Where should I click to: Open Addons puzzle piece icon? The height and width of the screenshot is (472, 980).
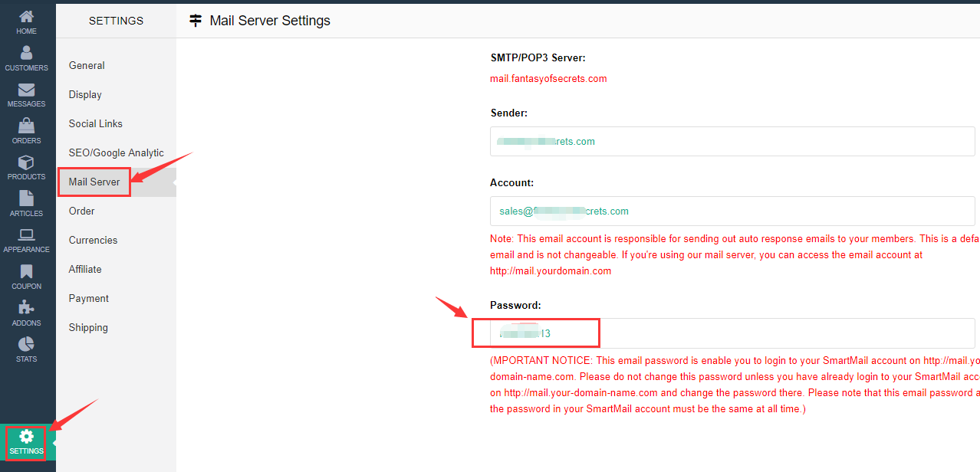point(26,308)
